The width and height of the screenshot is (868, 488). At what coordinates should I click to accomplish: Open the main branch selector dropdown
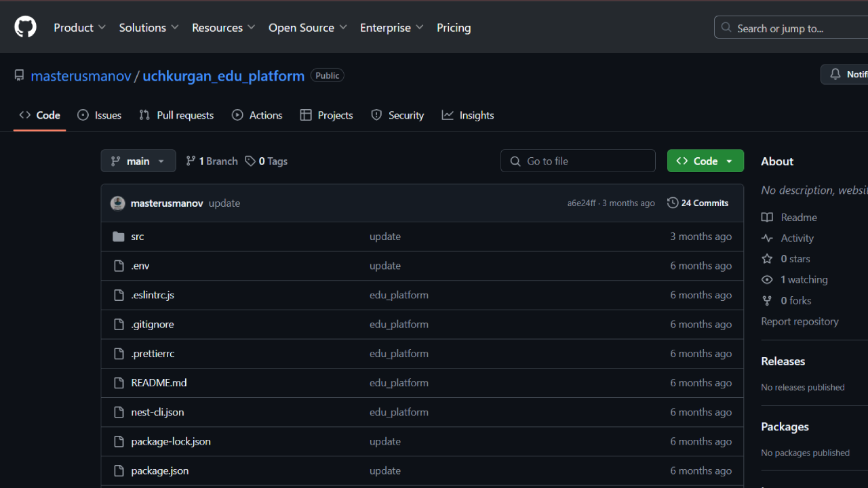coord(138,161)
